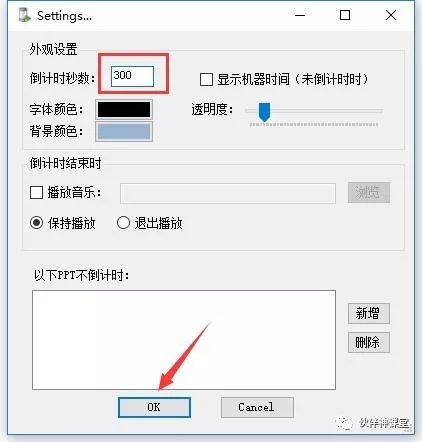Click the right end of 透明度 slider track
The width and height of the screenshot is (422, 442).
(x=380, y=111)
